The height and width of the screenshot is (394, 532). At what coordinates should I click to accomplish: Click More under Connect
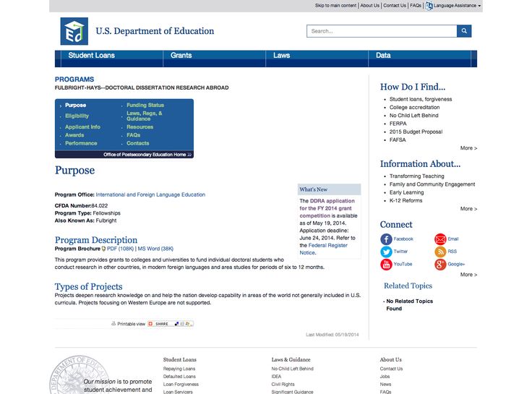tap(468, 275)
